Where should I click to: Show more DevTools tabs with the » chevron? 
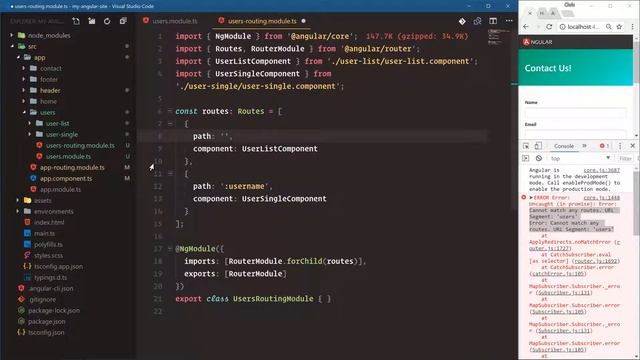[584, 146]
